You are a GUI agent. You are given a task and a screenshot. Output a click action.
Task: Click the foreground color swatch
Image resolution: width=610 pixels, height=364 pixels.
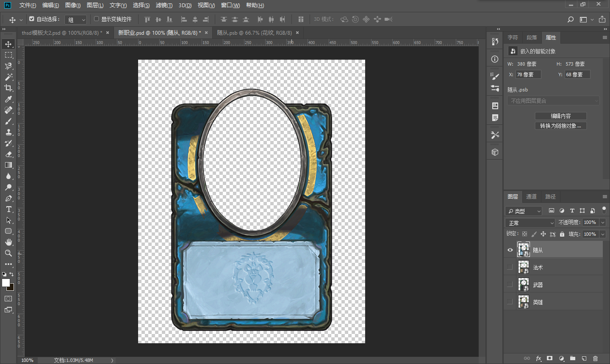(x=6, y=283)
